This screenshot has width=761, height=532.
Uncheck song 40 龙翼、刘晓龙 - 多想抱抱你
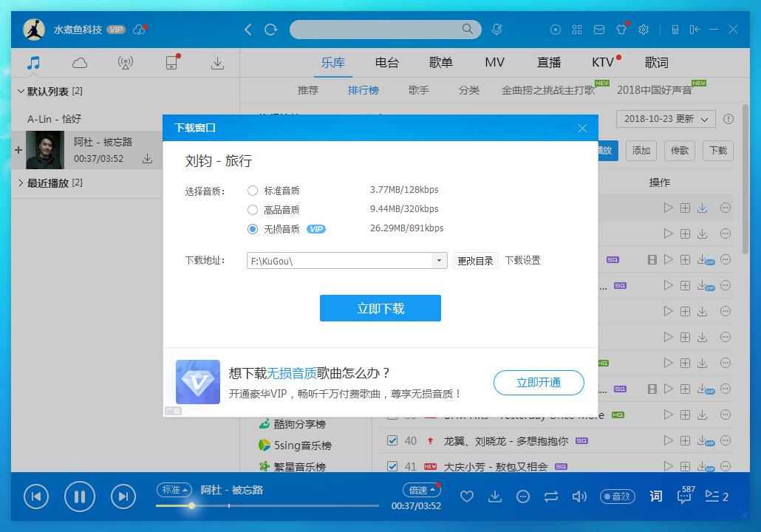point(392,440)
